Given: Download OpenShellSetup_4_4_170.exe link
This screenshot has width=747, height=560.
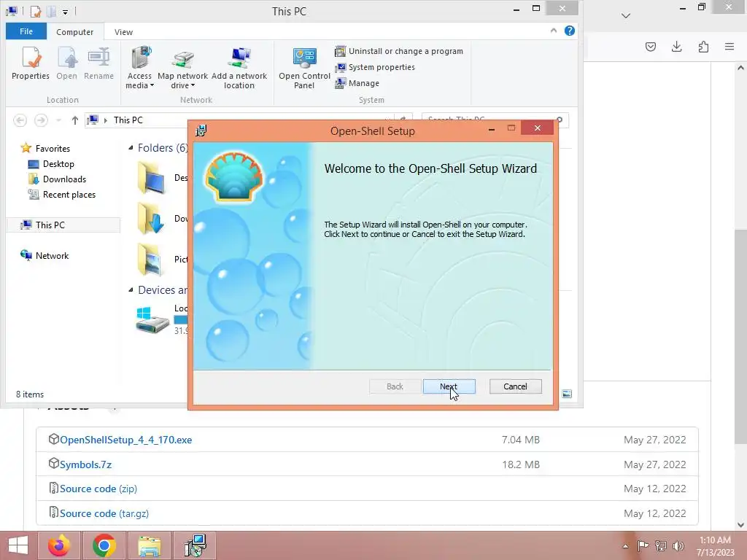Looking at the screenshot, I should pyautogui.click(x=125, y=440).
